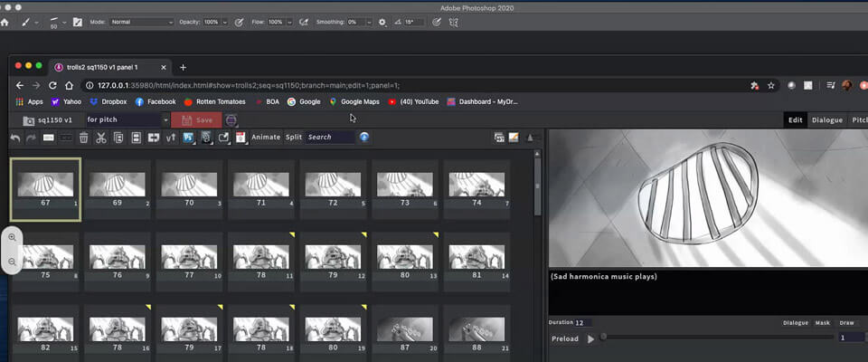This screenshot has height=362, width=868.
Task: Click the calendar icon in storyboard toolbar
Action: click(x=241, y=138)
